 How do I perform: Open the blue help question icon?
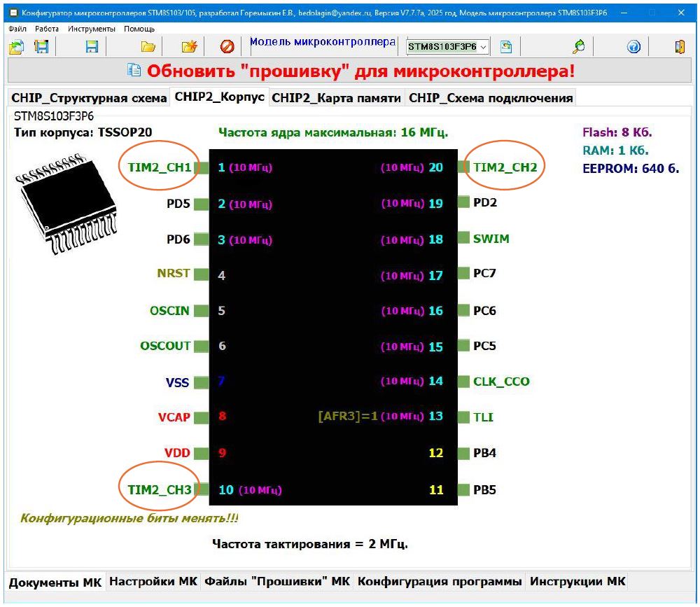click(633, 46)
